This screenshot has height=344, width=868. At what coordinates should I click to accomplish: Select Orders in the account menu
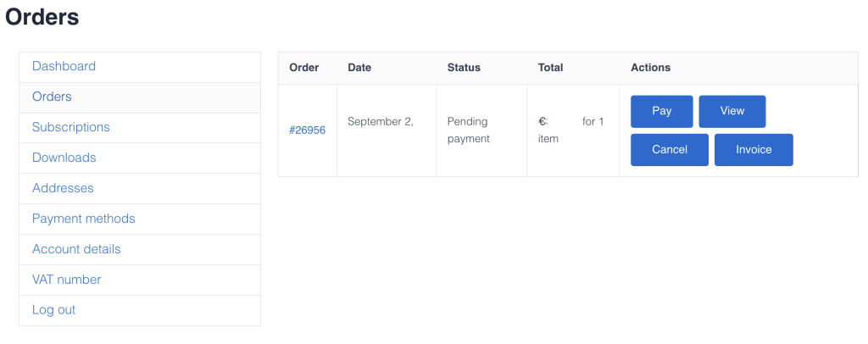(x=52, y=97)
